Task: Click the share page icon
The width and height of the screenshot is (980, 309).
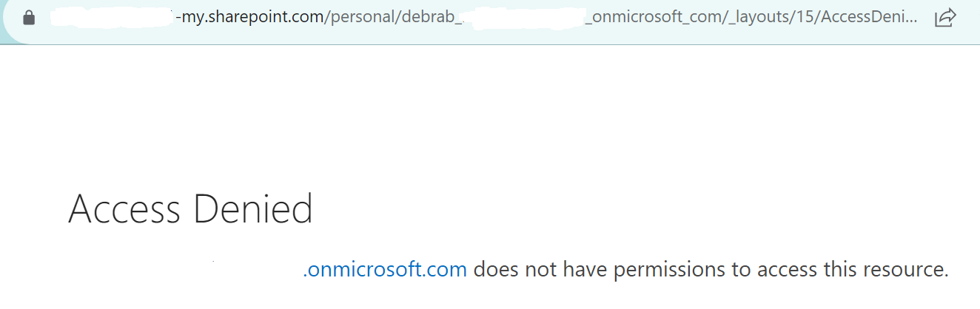Action: point(945,17)
